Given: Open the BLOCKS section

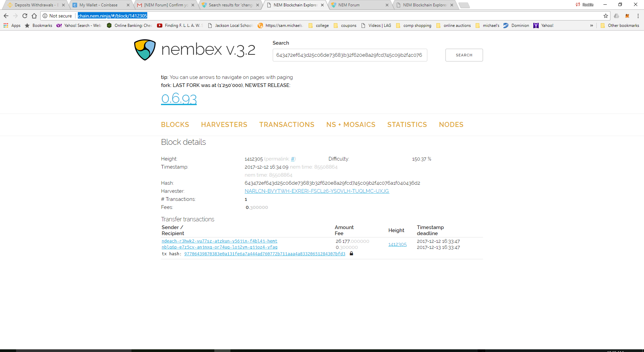Looking at the screenshot, I should click(x=175, y=125).
